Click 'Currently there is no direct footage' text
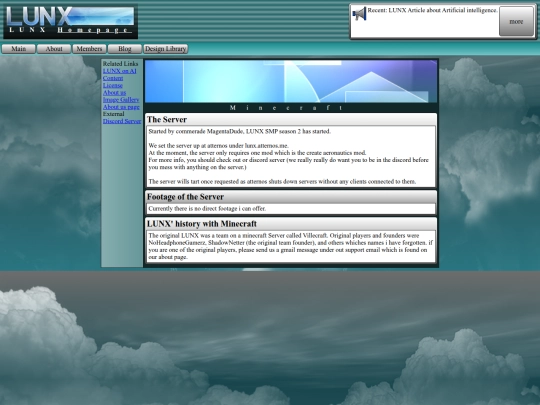 pos(207,209)
